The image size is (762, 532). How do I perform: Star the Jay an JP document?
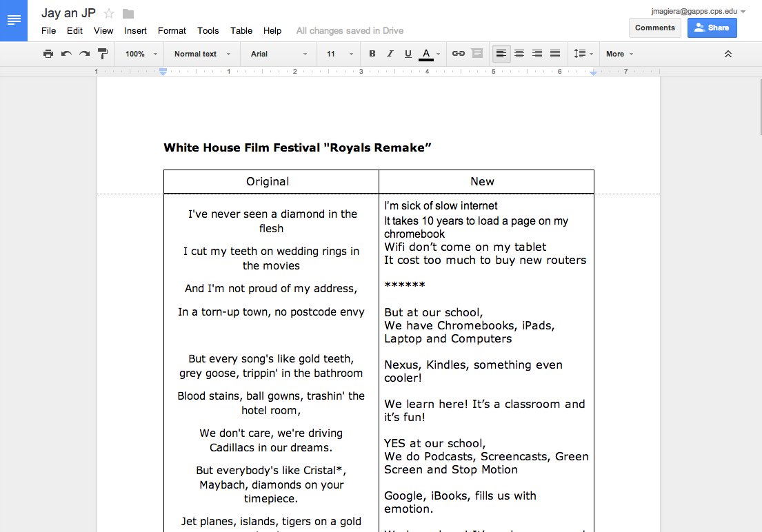110,14
